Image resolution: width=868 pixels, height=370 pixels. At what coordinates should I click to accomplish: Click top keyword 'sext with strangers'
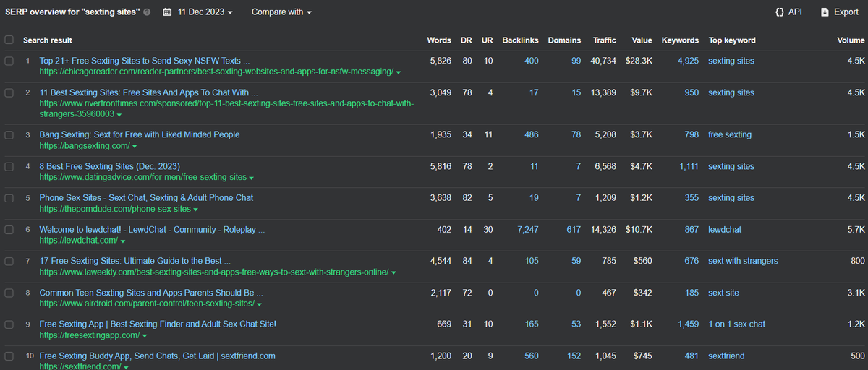[x=743, y=262]
